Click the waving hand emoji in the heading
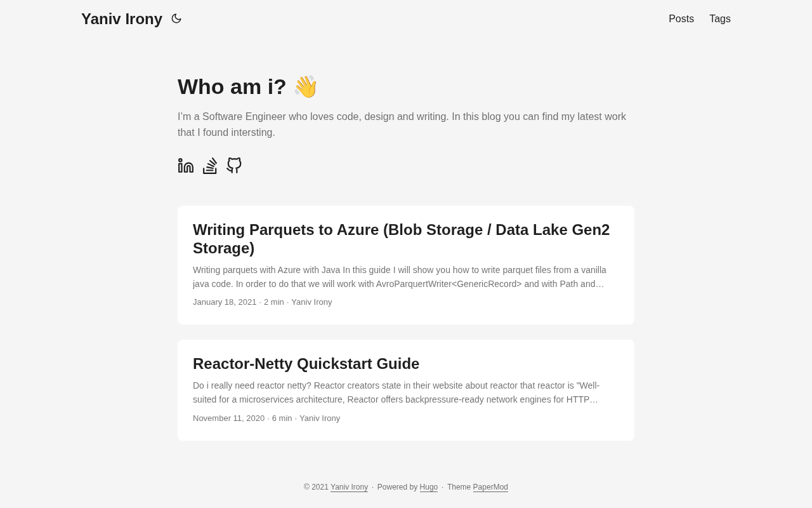Image resolution: width=812 pixels, height=508 pixels. [x=306, y=87]
